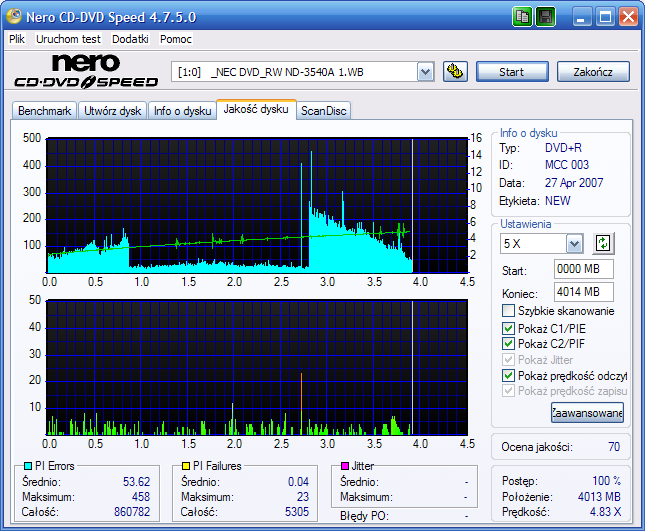Click the label value NEW
Screen dimensions: 645x531
pos(557,201)
